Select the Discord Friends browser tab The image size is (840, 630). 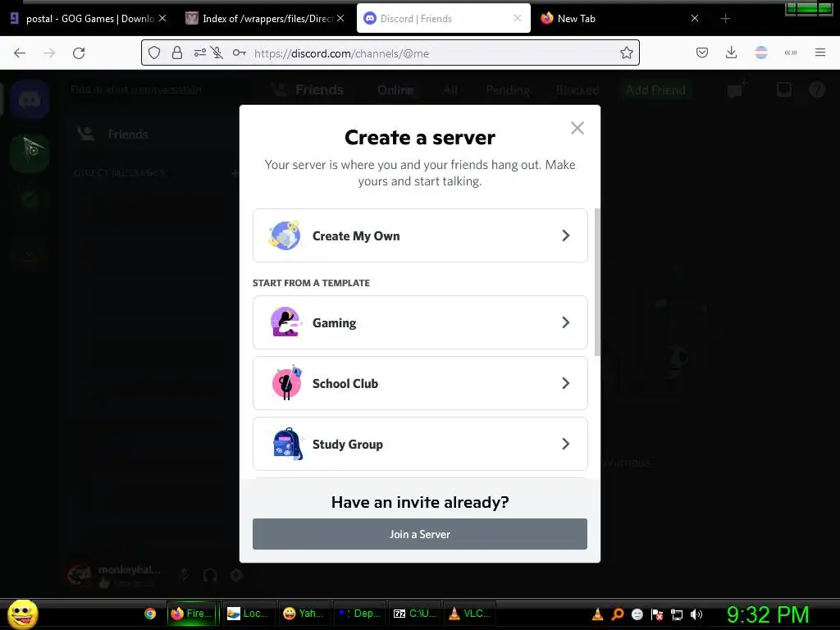pos(444,19)
